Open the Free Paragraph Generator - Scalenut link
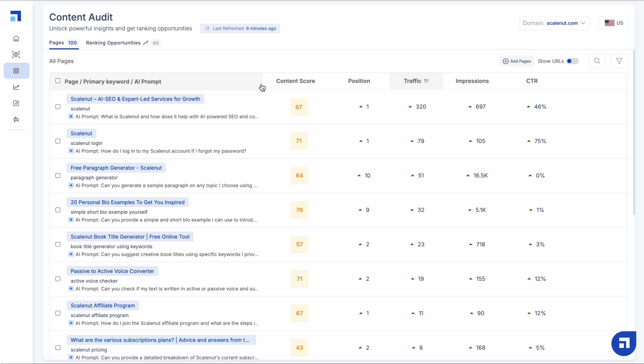Screen dimensions: 644x364 116,168
